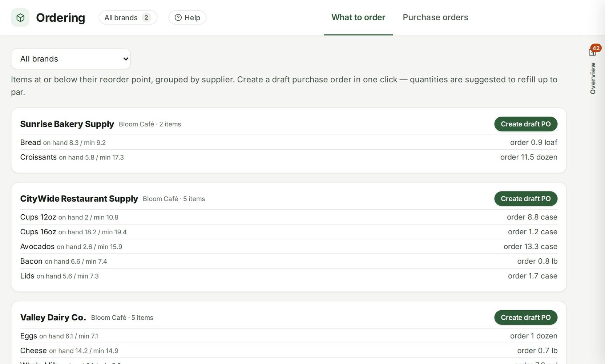Click 'order 11.5 dozen' quantity
Viewport: 605px width, 364px height.
click(529, 157)
